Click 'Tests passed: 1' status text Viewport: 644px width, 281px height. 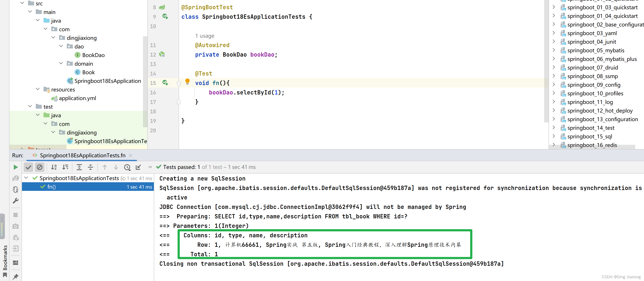(x=181, y=167)
